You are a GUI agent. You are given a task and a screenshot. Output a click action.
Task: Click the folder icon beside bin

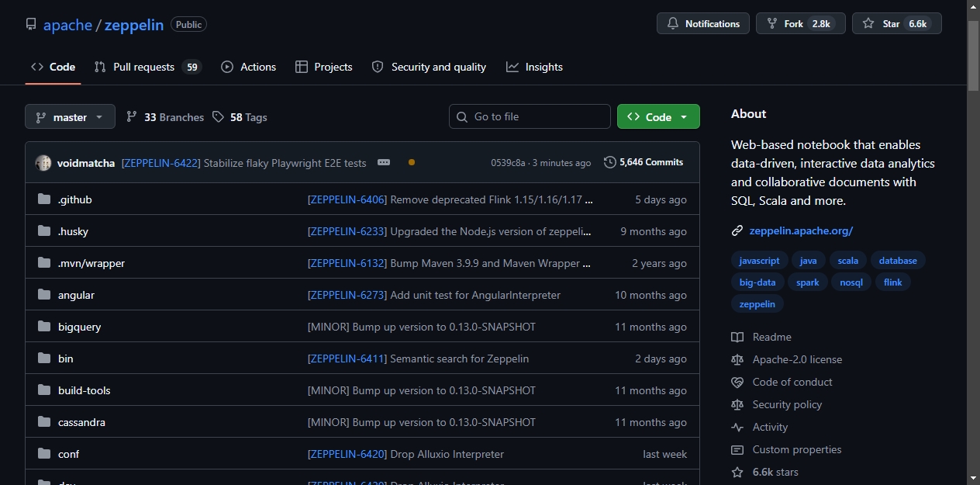click(x=44, y=359)
